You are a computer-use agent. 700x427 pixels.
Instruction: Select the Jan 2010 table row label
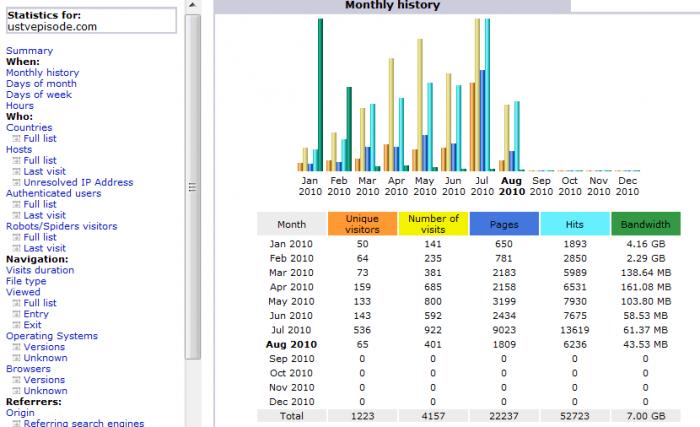coord(291,244)
